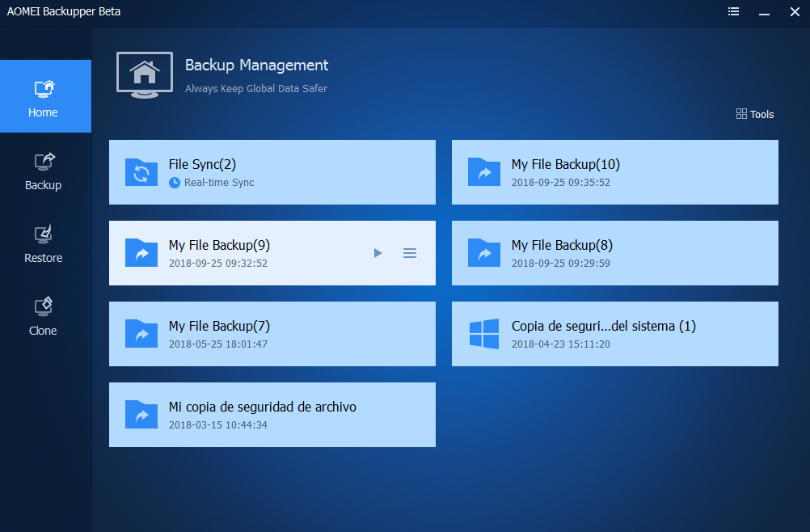This screenshot has height=532, width=810.
Task: Select the Home icon in the sidebar
Action: 43,87
